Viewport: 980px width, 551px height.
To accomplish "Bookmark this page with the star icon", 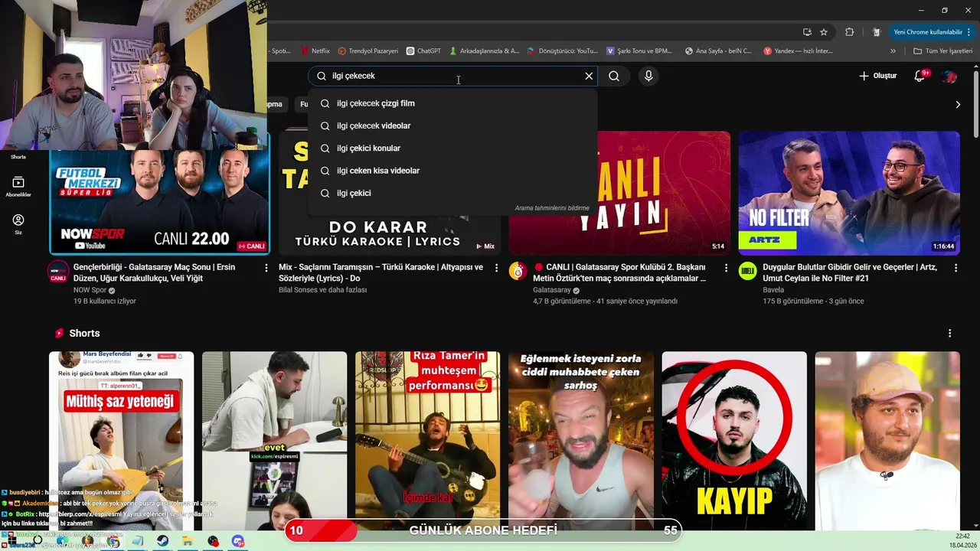I will point(824,32).
